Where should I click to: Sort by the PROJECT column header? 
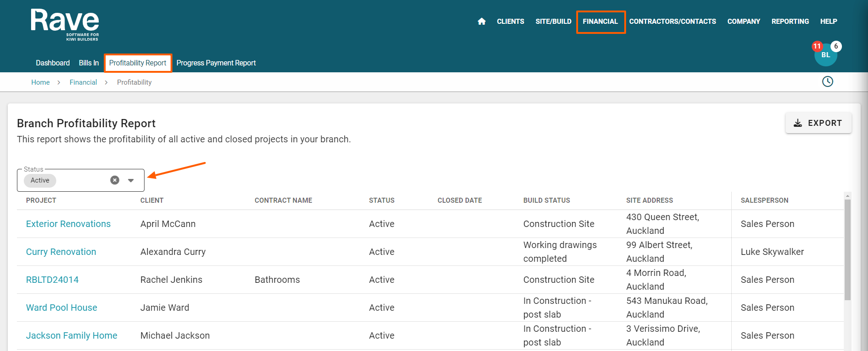point(41,200)
